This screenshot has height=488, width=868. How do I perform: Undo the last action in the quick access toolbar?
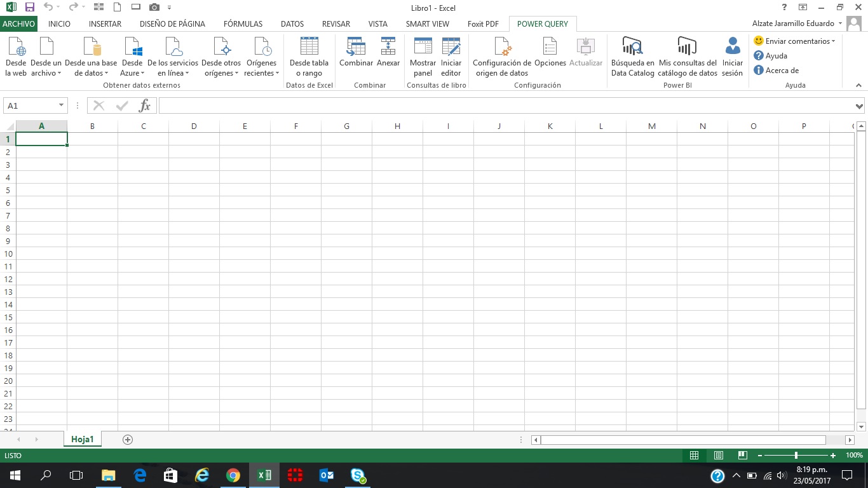point(48,8)
